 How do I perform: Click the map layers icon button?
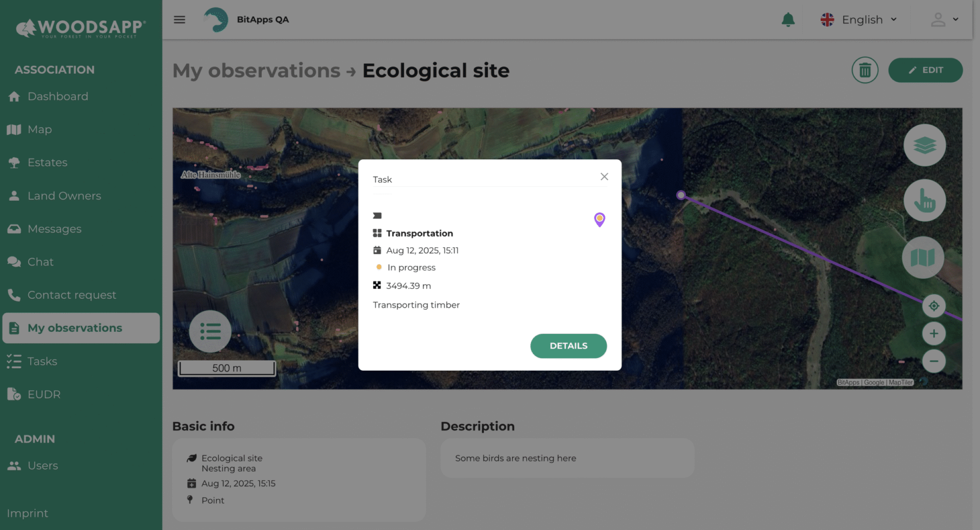(924, 146)
